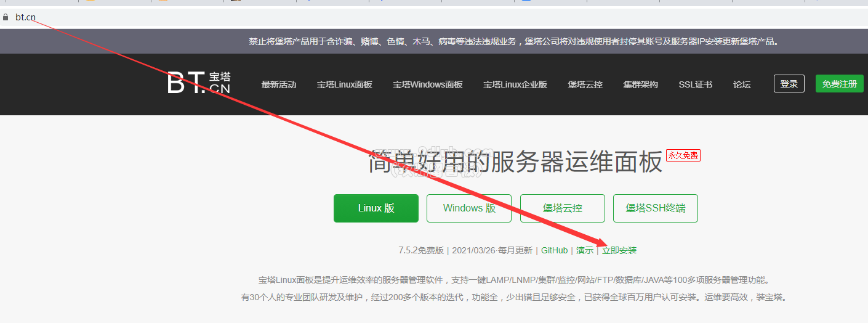Viewport: 868px width, 323px height.
Task: Click the 堡塔SSH终端 button
Action: 656,208
